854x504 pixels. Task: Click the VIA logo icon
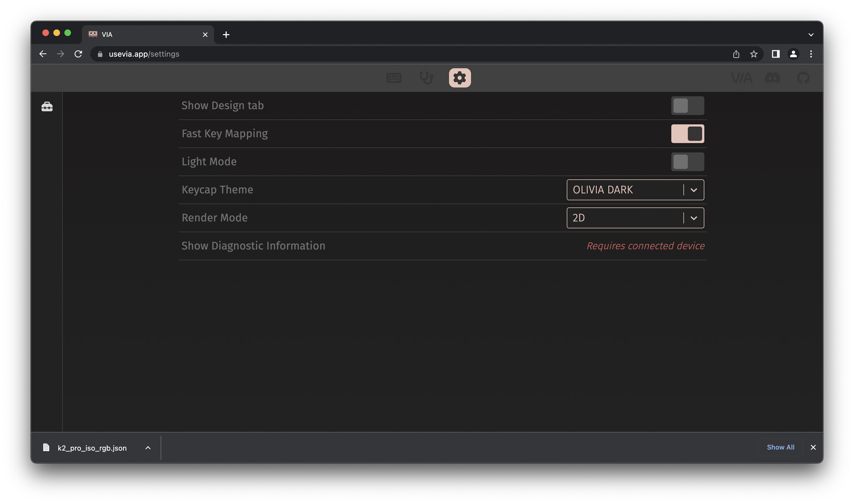[x=741, y=78]
